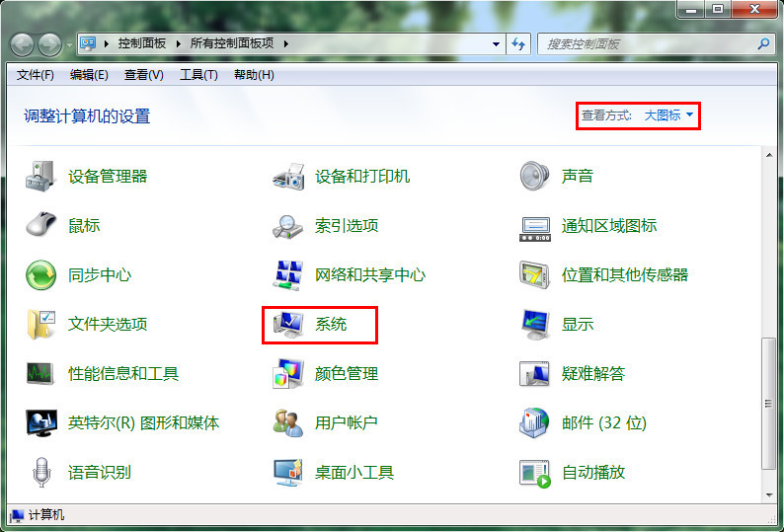Open the 系统 computer icon
The width and height of the screenshot is (784, 532).
288,325
